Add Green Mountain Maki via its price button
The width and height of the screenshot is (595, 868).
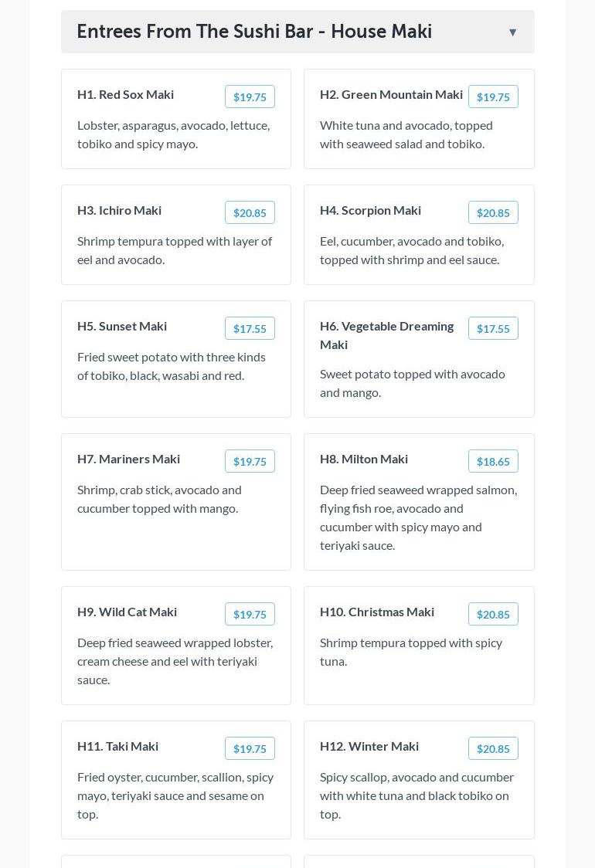(x=492, y=97)
